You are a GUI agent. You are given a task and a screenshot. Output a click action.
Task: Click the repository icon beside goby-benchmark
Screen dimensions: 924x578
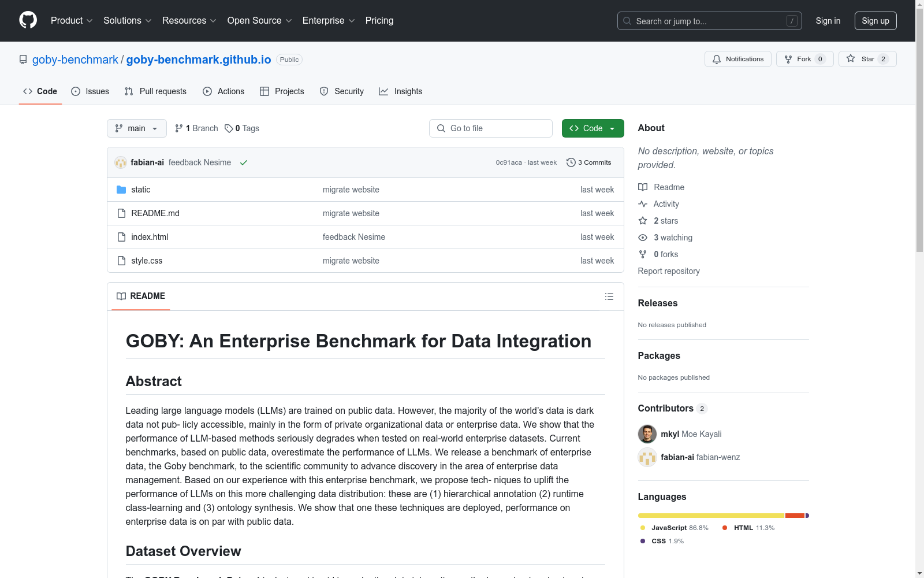(23, 60)
